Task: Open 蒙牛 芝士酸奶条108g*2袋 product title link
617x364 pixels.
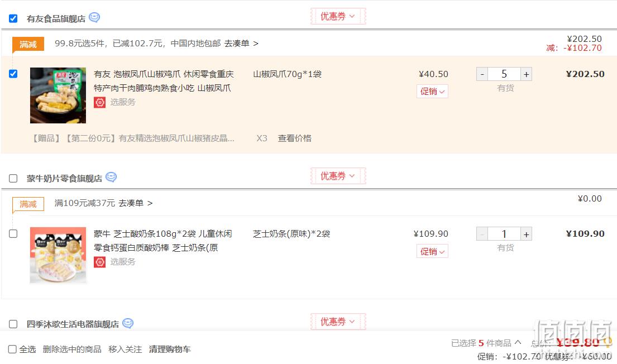Action: pos(163,241)
